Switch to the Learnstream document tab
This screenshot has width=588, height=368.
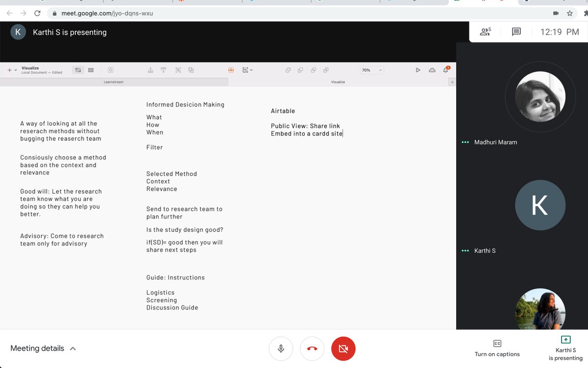[114, 82]
